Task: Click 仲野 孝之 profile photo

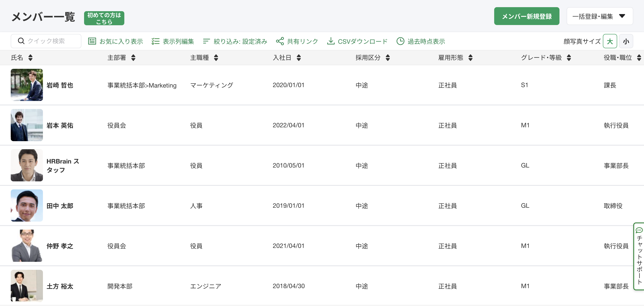Action: (x=27, y=246)
